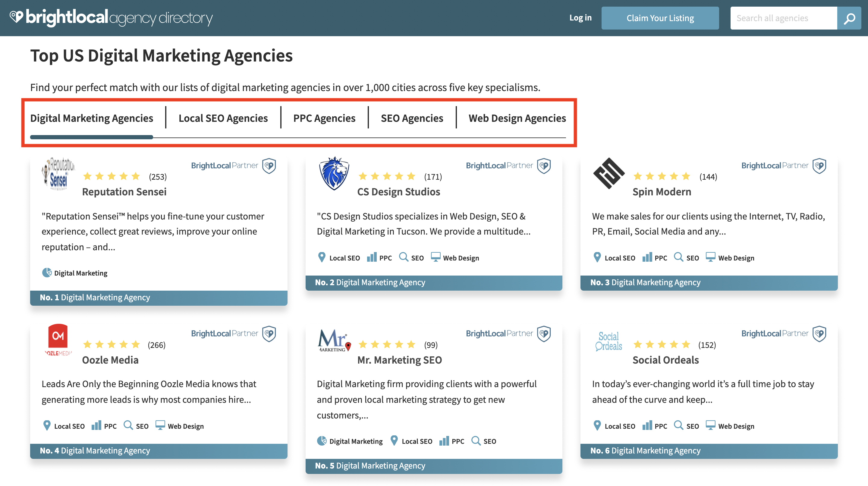Image resolution: width=868 pixels, height=486 pixels.
Task: Click the partner shield badge on Spin Modern
Action: [819, 166]
